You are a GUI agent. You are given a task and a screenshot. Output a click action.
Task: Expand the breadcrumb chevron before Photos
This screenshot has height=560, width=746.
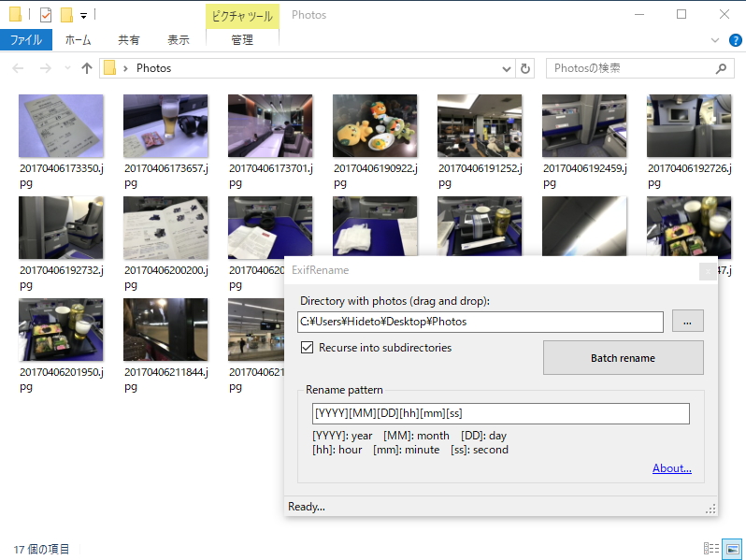125,68
